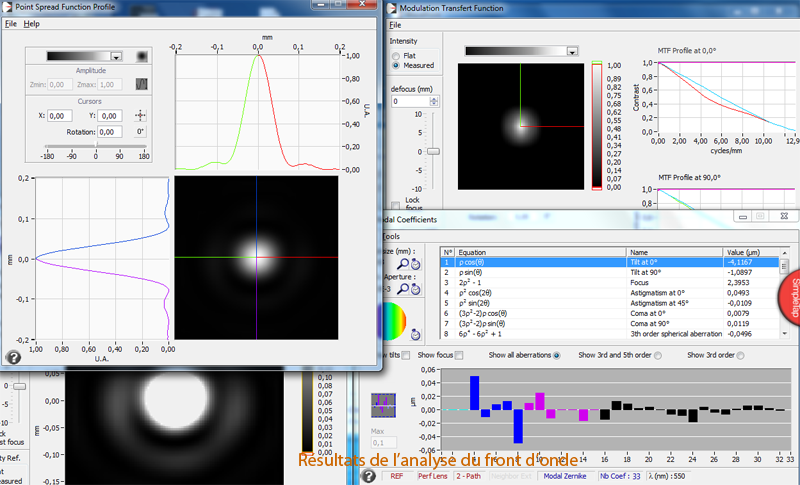The height and width of the screenshot is (485, 800).
Task: Click the stopwatch icon next to size (mm)
Action: 416,264
